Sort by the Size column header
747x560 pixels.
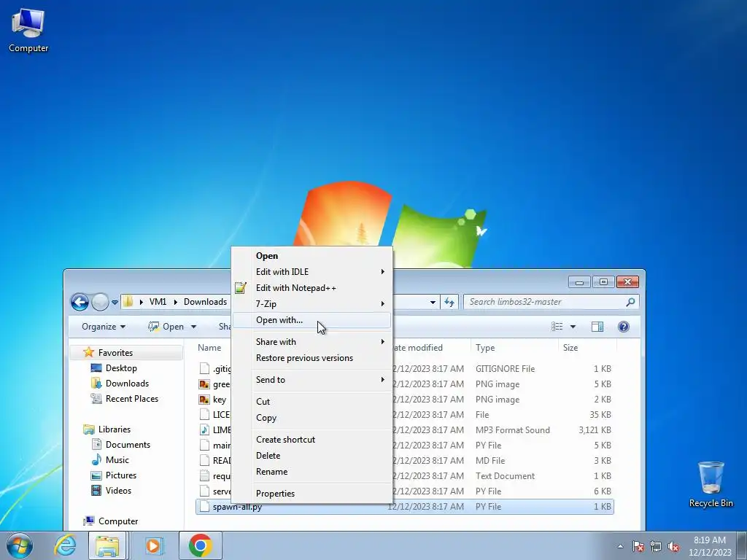coord(587,348)
